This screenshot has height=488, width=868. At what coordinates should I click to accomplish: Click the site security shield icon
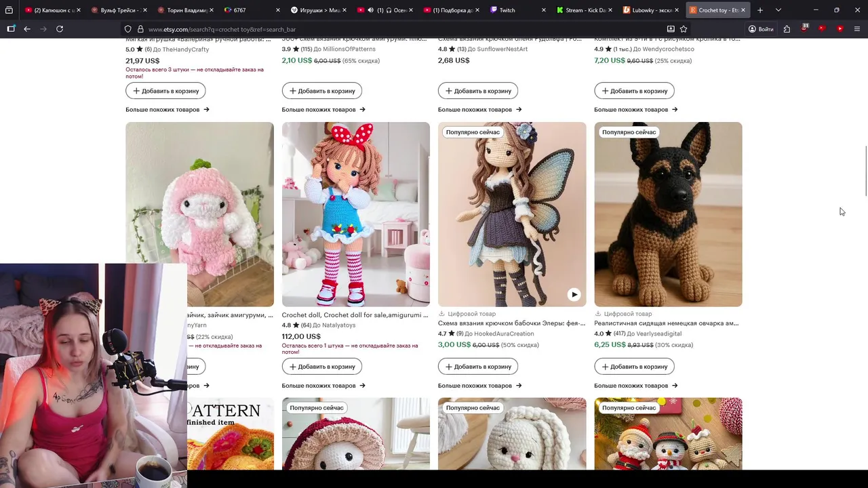127,29
